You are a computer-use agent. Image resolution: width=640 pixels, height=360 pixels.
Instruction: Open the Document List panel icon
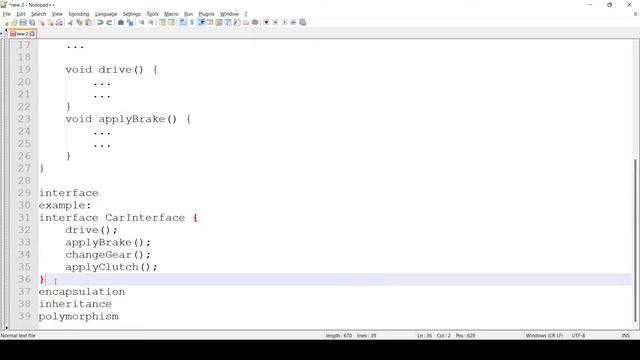[x=228, y=22]
